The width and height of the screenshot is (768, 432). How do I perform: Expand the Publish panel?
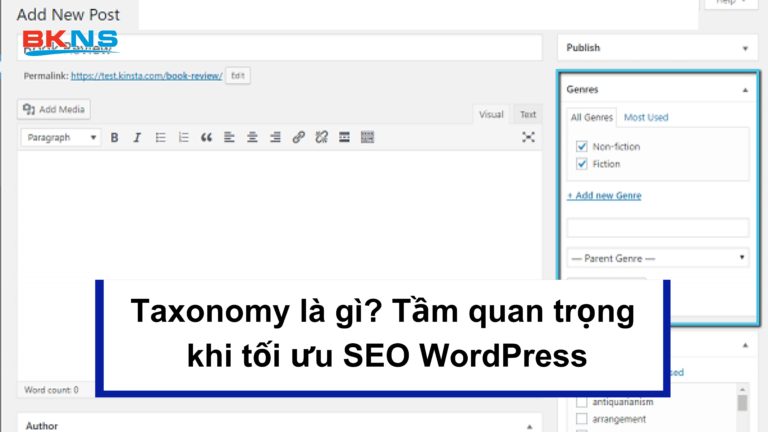click(745, 48)
